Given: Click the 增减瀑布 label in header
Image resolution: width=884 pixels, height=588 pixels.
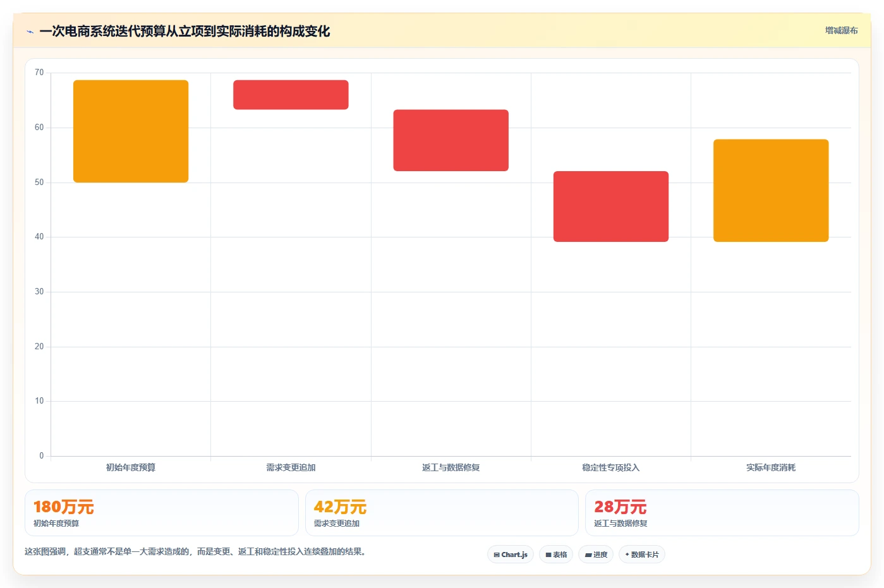Looking at the screenshot, I should 841,30.
